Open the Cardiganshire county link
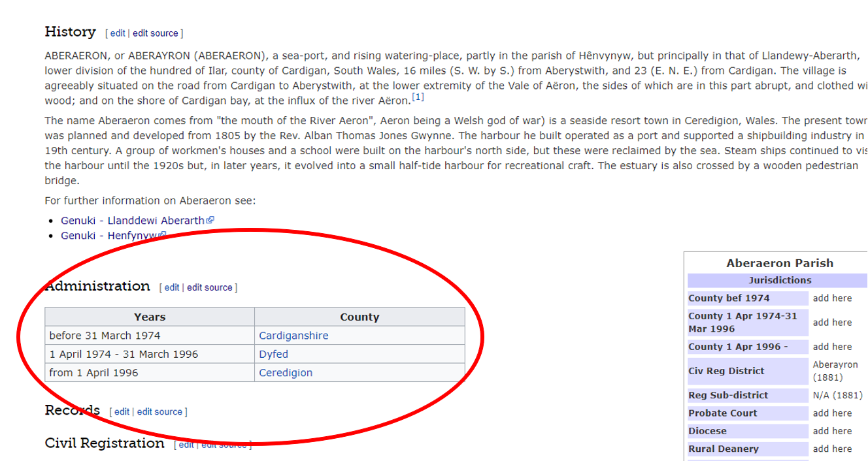The width and height of the screenshot is (868, 461). pyautogui.click(x=293, y=336)
